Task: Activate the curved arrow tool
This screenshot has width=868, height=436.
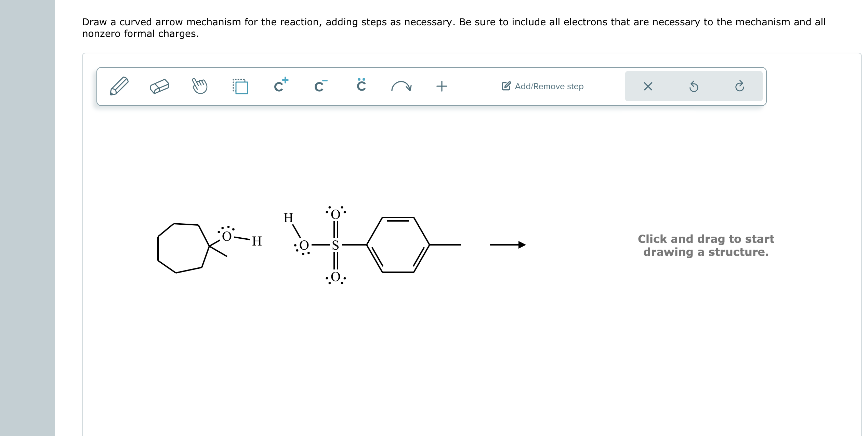Action: click(402, 86)
